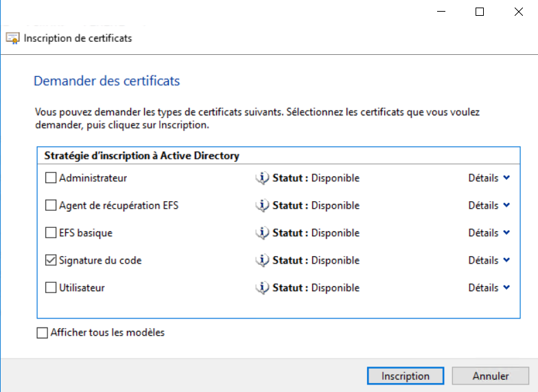Viewport: 538px width, 392px height.
Task: Uncheck the Signature du code certificate
Action: tap(51, 261)
